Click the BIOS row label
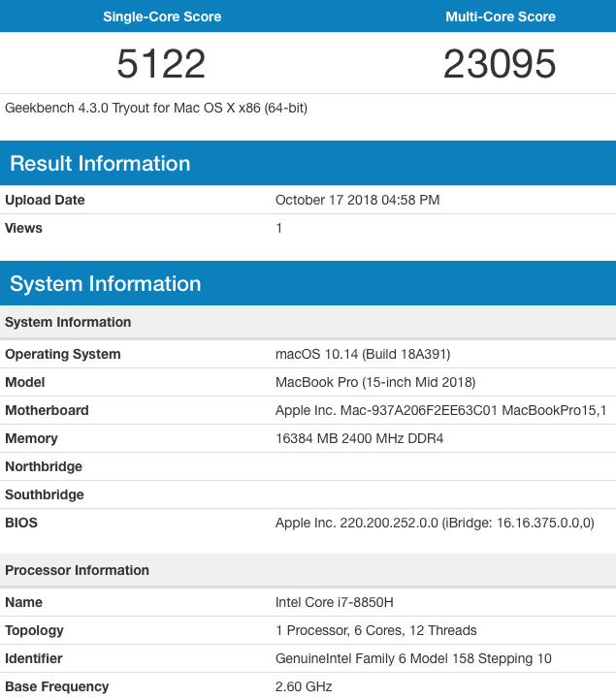 [x=21, y=523]
